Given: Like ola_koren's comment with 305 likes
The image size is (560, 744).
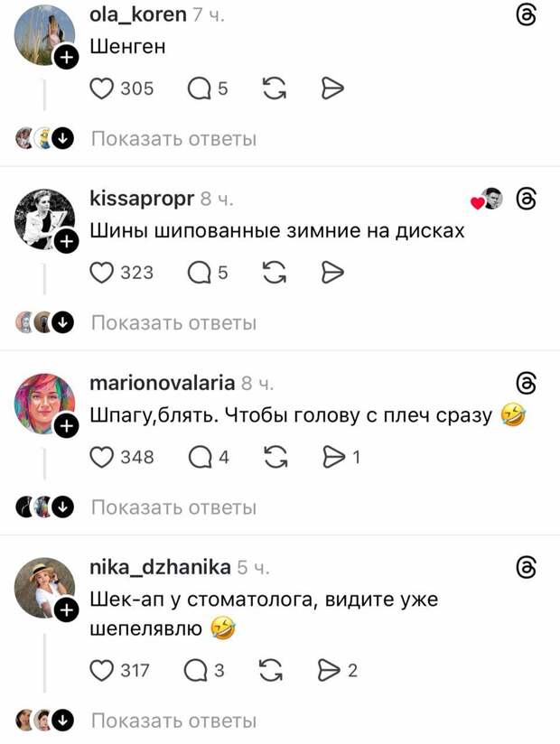Looking at the screenshot, I should pos(101,88).
